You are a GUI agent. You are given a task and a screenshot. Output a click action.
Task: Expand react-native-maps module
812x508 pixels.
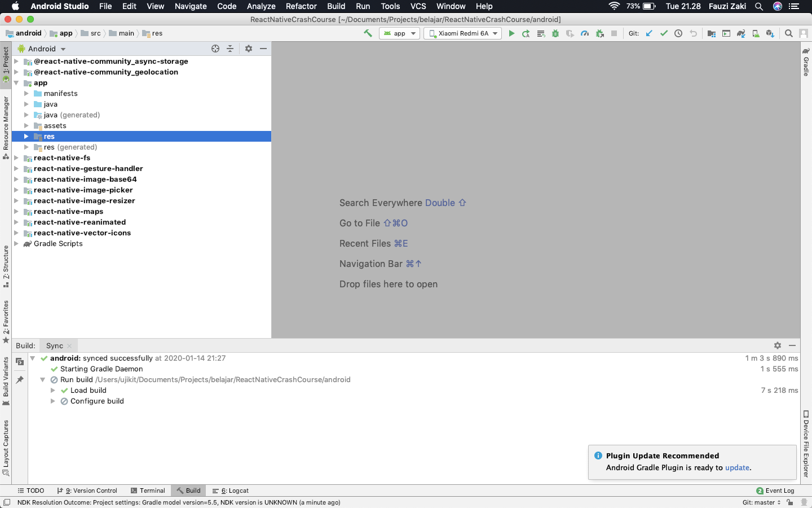(16, 212)
